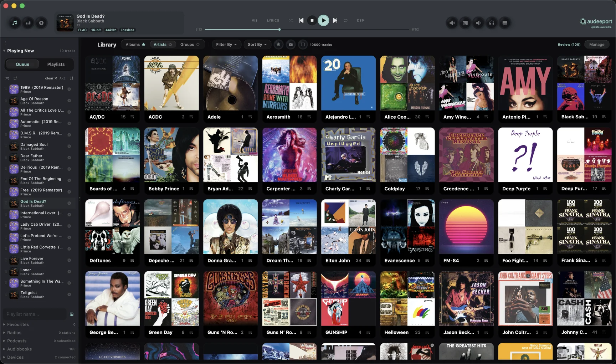616x364 pixels.
Task: Open the settings gear icon
Action: pos(41,23)
